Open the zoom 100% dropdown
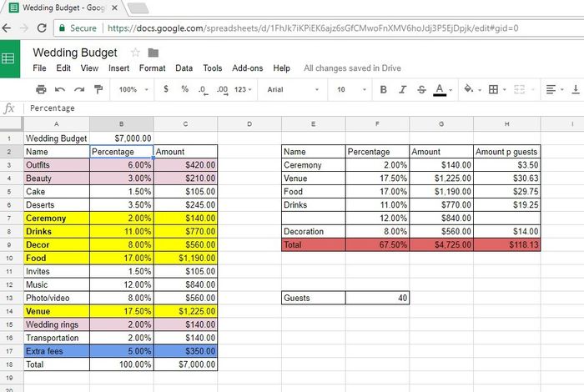 click(x=133, y=89)
